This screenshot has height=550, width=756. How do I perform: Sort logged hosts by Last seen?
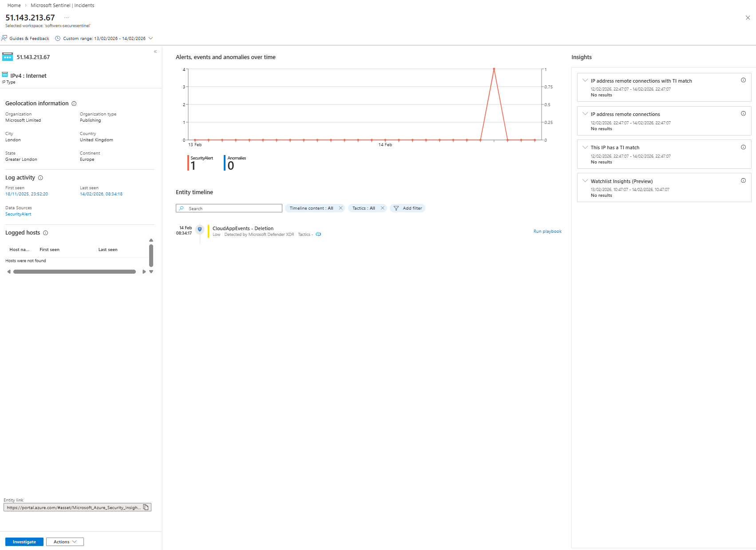coord(108,250)
